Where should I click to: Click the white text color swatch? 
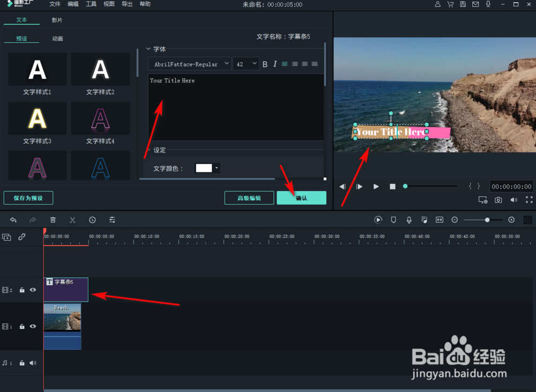pos(204,168)
